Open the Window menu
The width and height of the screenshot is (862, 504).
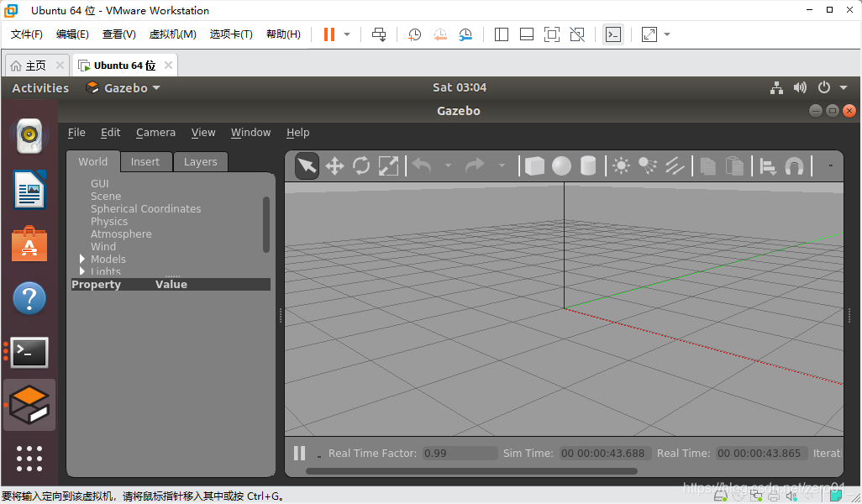(x=250, y=133)
